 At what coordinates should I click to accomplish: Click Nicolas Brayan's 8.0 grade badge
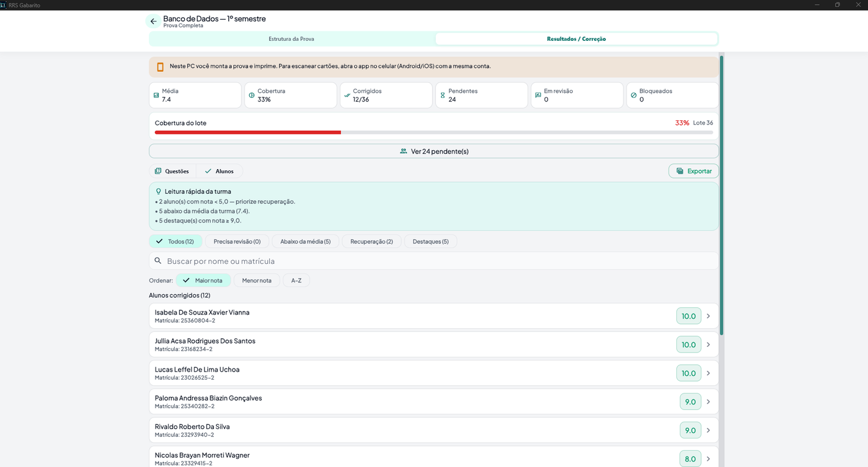pos(691,458)
